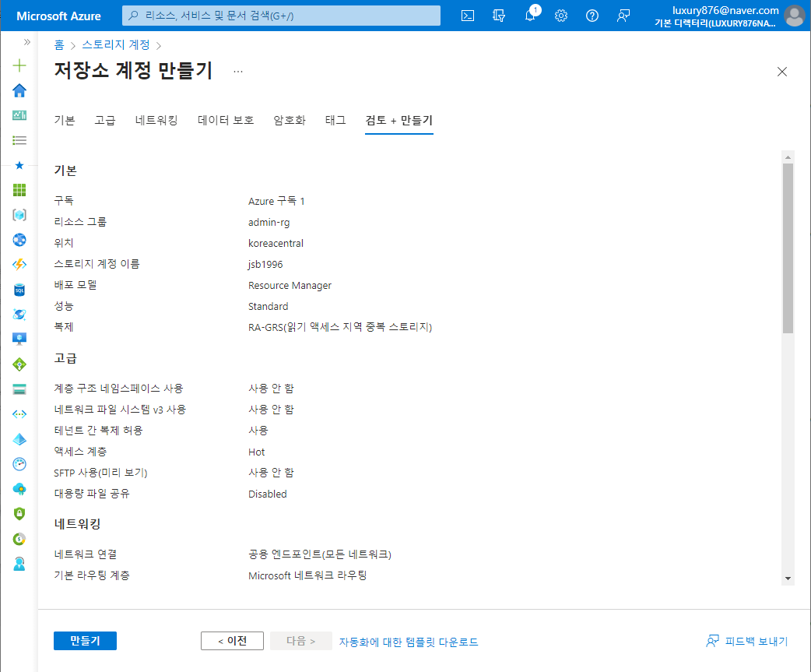Open Virtual networks icon

tap(19, 413)
